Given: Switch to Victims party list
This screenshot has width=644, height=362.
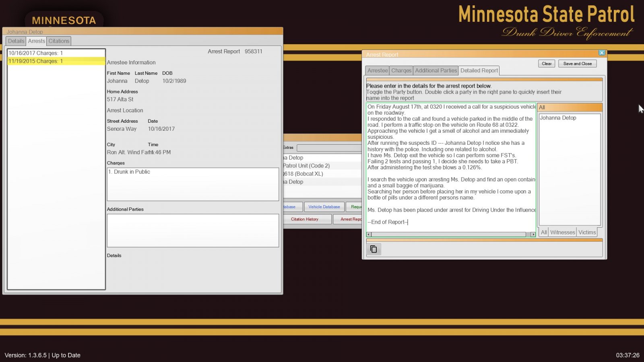Looking at the screenshot, I should 587,232.
